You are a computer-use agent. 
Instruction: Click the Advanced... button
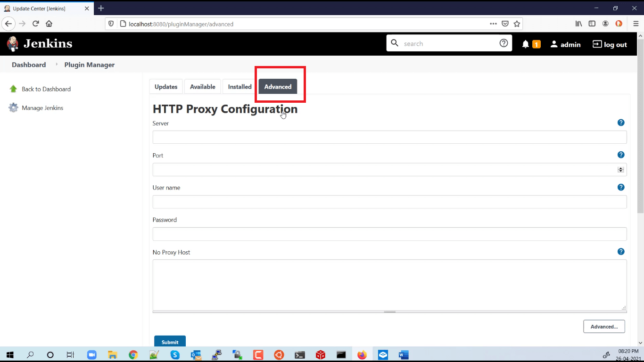coord(604,326)
